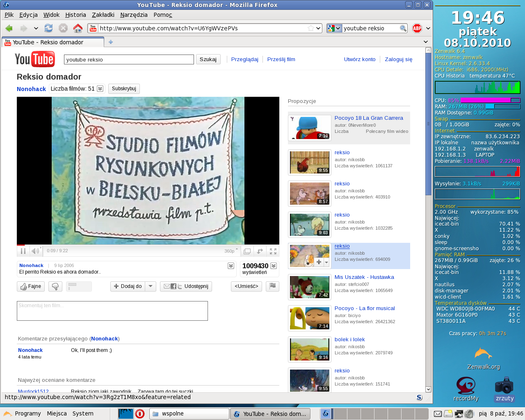The height and width of the screenshot is (420, 525).
Task: Expand the video description arrow
Action: pyautogui.click(x=231, y=266)
